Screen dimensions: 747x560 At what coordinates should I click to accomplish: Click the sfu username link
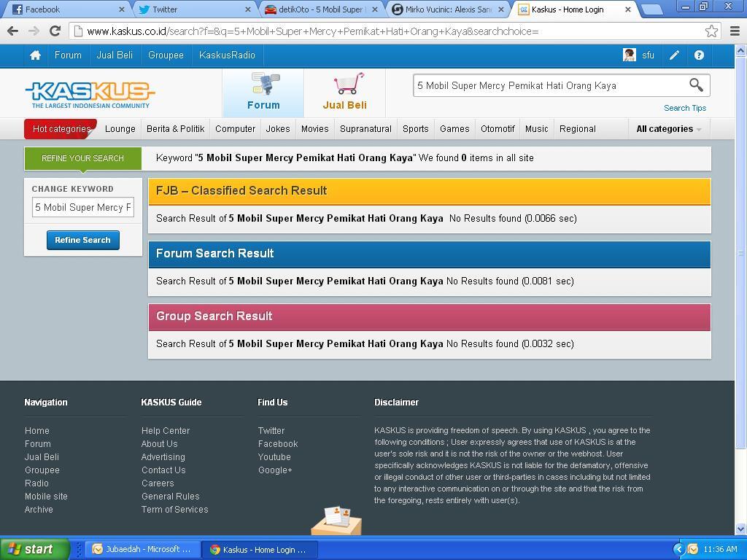(648, 55)
